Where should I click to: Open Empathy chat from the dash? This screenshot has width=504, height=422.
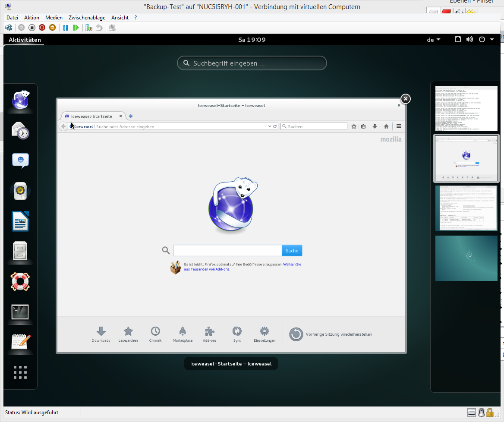(x=20, y=161)
